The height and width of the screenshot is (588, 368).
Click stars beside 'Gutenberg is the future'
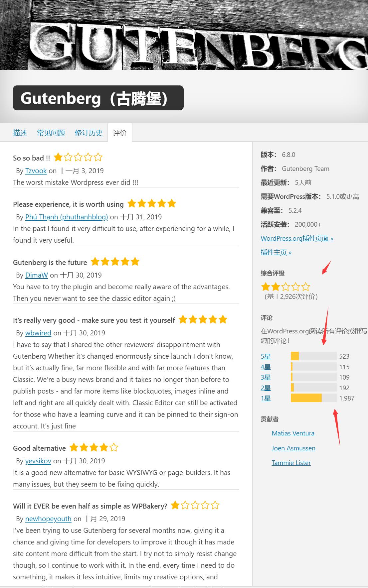115,262
